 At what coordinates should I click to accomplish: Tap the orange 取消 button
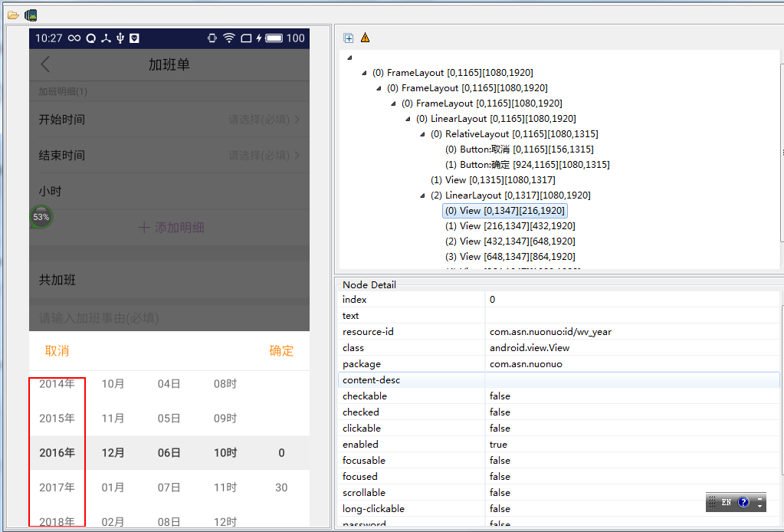point(57,350)
